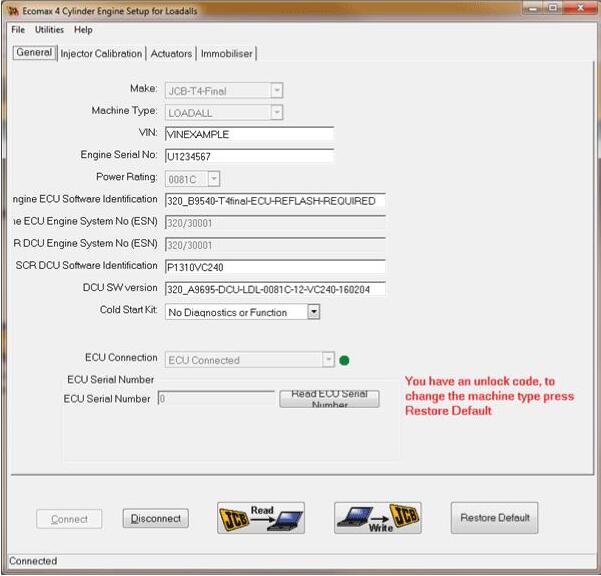Image resolution: width=601 pixels, height=576 pixels.
Task: Click the VIN input field
Action: click(250, 134)
